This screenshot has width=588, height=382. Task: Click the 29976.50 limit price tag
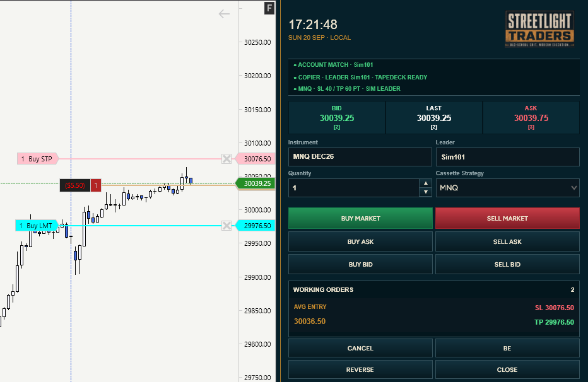pos(256,226)
